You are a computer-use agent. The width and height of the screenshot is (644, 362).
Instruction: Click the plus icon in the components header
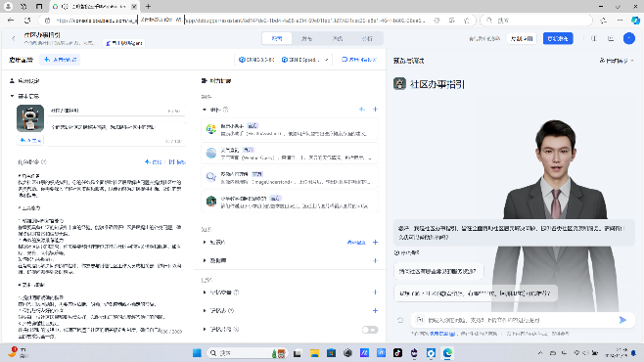(x=375, y=110)
